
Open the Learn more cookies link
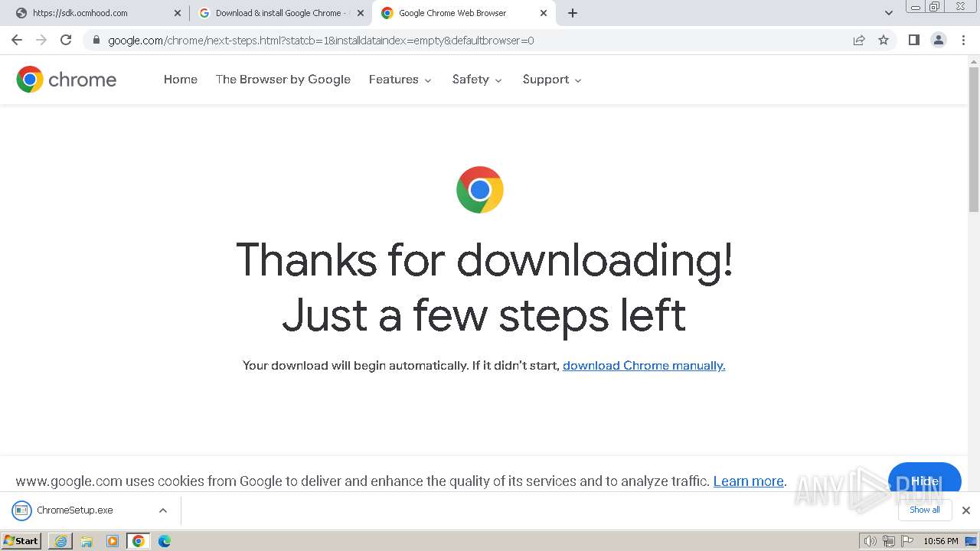tap(749, 481)
